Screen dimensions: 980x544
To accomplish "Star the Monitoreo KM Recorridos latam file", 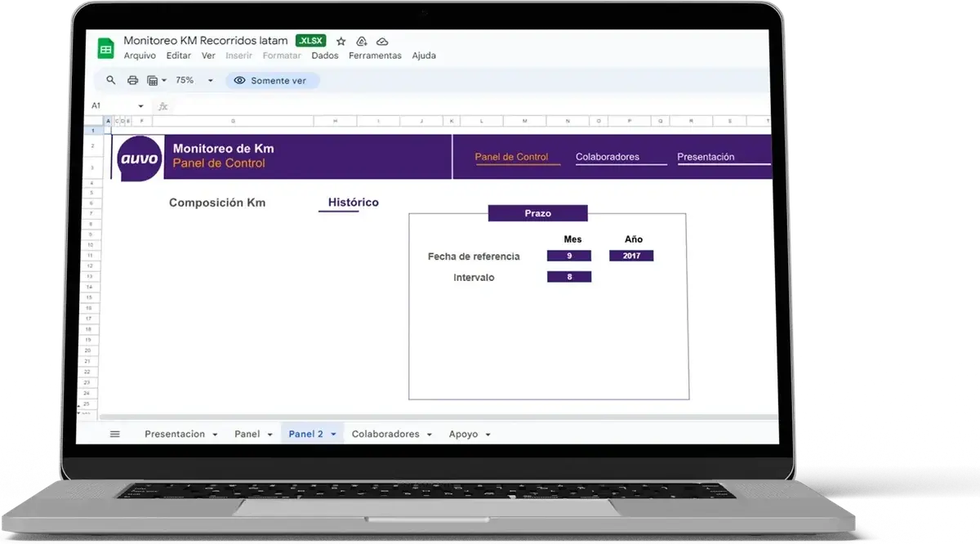I will [x=341, y=41].
